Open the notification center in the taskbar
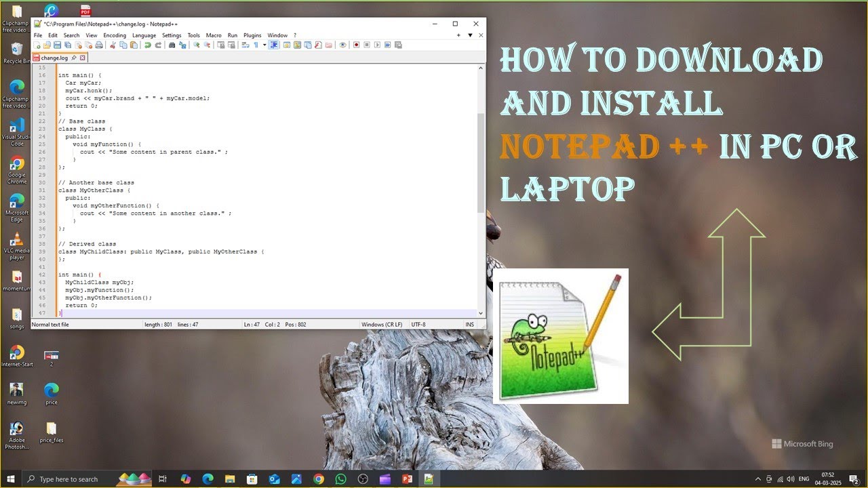 (x=854, y=479)
